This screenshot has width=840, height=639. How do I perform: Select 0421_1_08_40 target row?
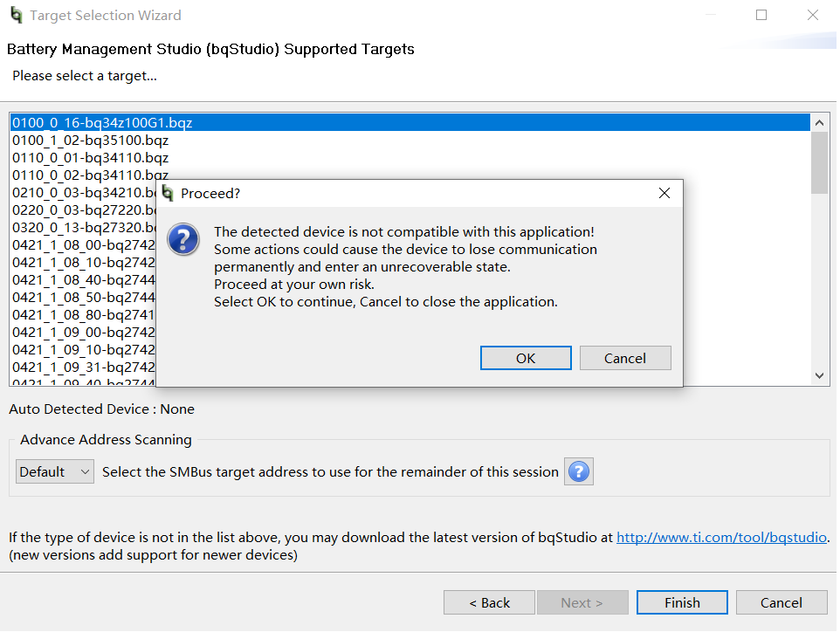click(x=84, y=280)
